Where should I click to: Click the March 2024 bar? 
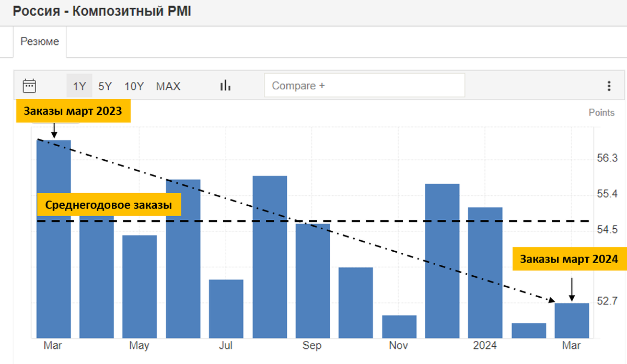(x=572, y=321)
